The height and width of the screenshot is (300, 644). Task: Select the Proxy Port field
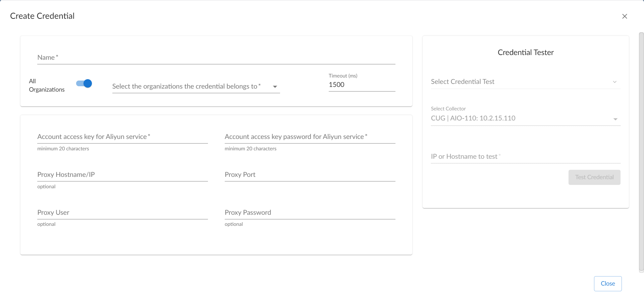[x=310, y=175]
